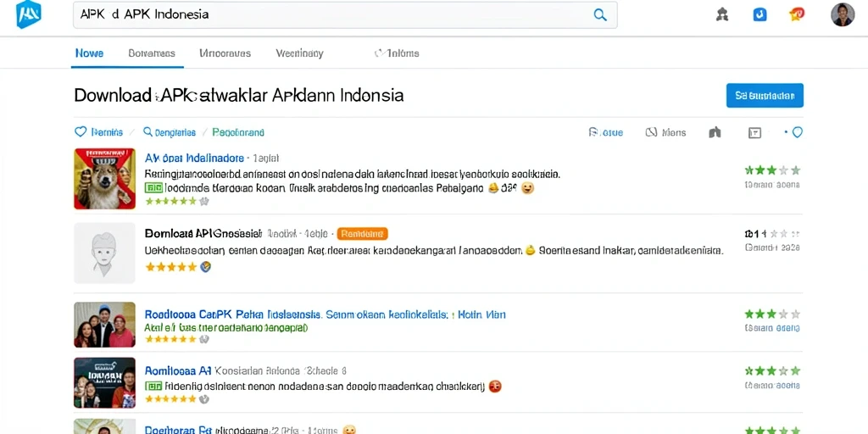Open the dark 'IONDAHN' thumbnail of fourth result
Image resolution: width=868 pixels, height=434 pixels.
click(x=104, y=382)
